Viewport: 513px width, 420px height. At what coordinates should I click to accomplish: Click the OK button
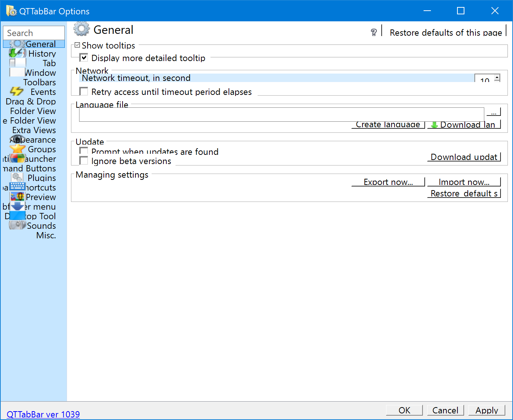pos(404,410)
